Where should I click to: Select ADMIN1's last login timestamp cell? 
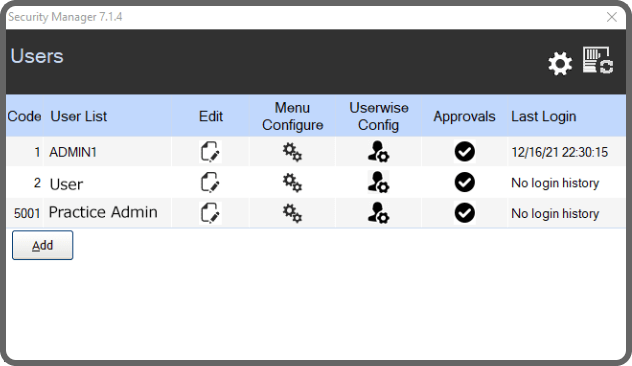click(566, 152)
